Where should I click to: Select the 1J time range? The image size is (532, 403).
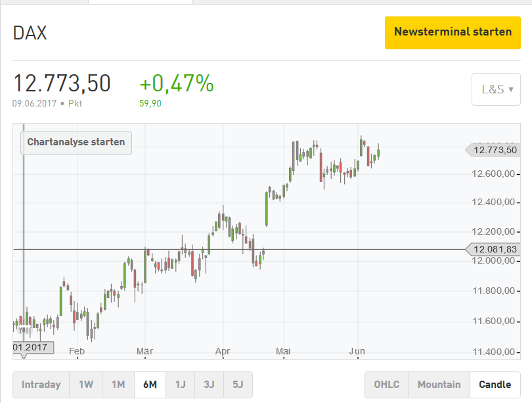pyautogui.click(x=179, y=385)
